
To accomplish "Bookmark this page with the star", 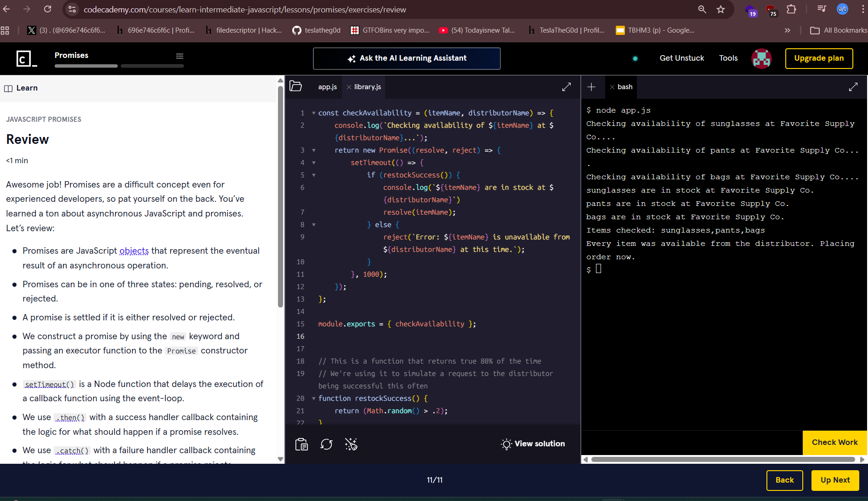I will 720,10.
